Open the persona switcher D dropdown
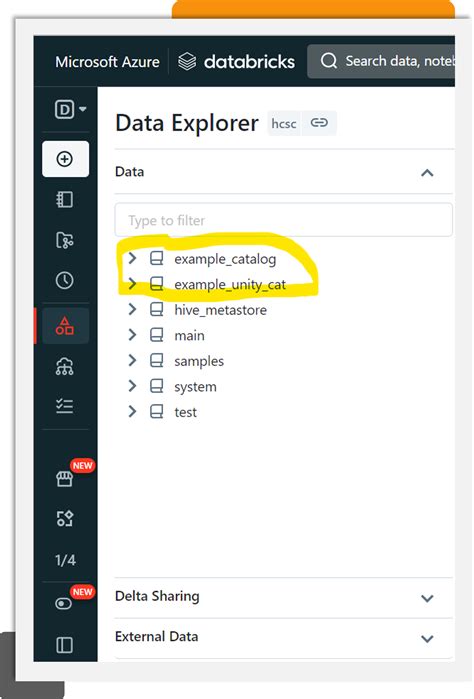The width and height of the screenshot is (474, 699). tap(70, 109)
